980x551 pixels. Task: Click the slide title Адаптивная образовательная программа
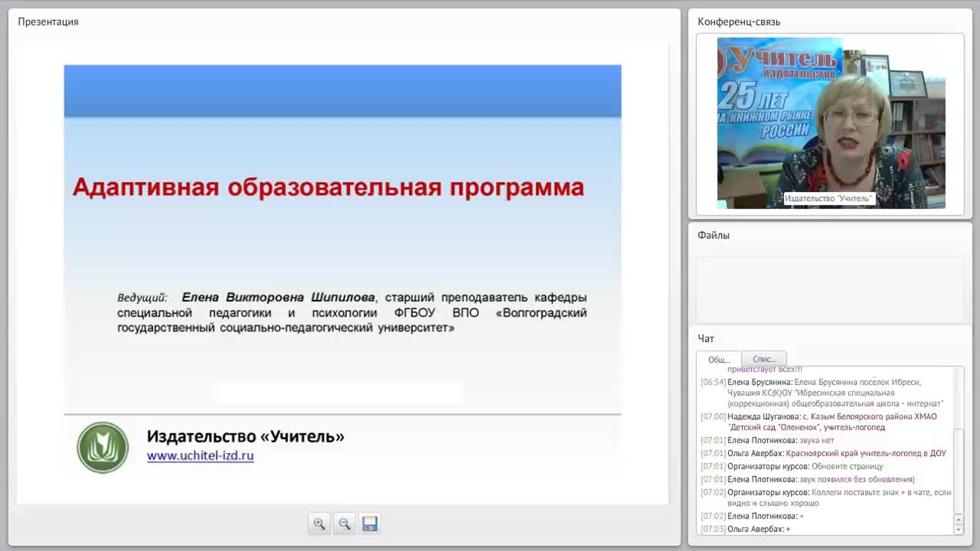coord(328,187)
